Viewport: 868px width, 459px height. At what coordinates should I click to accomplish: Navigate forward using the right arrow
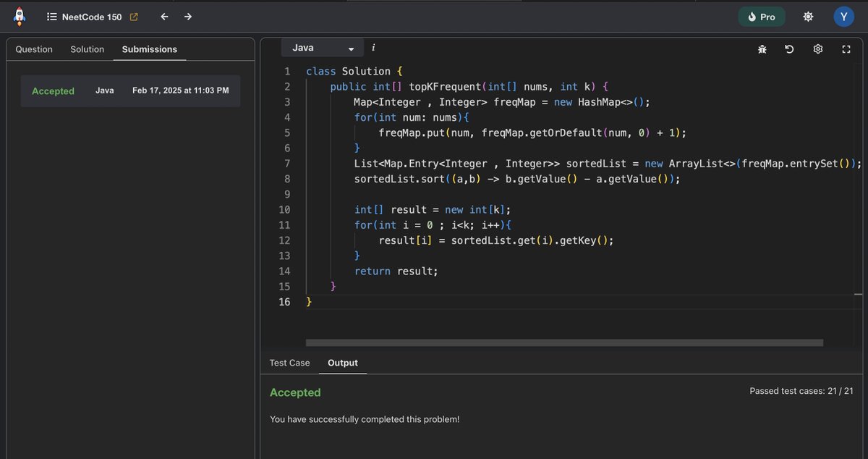[x=187, y=16]
